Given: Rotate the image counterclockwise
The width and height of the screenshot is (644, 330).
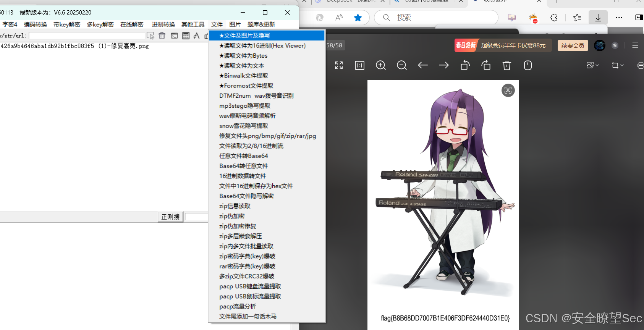Looking at the screenshot, I should (x=465, y=65).
